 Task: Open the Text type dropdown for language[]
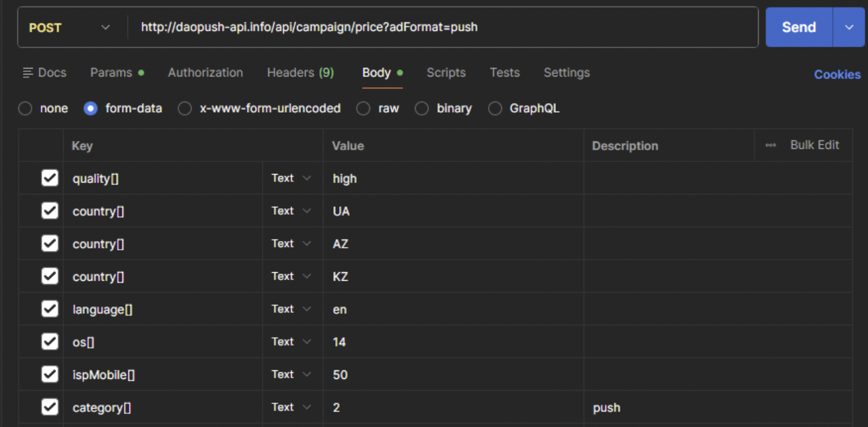(292, 309)
